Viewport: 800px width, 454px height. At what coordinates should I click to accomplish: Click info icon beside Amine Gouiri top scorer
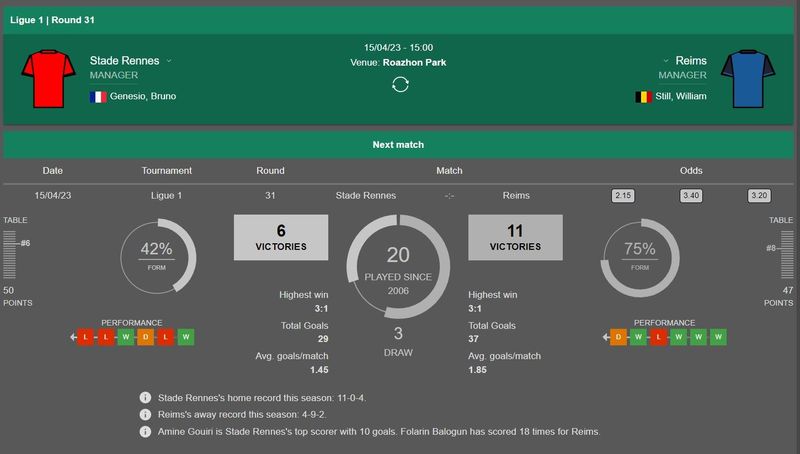[145, 432]
